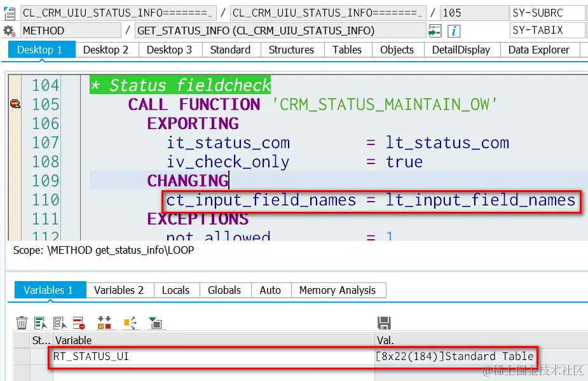The width and height of the screenshot is (588, 381).
Task: Click the CALL FUNCTION statement on line 105
Action: [x=194, y=104]
